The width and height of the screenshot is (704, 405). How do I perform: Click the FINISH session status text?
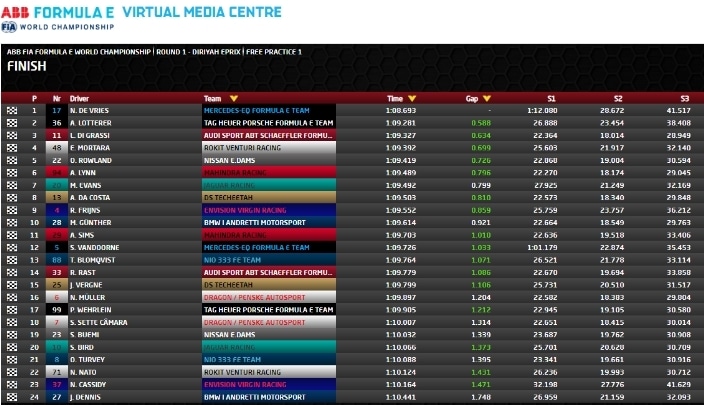click(26, 66)
